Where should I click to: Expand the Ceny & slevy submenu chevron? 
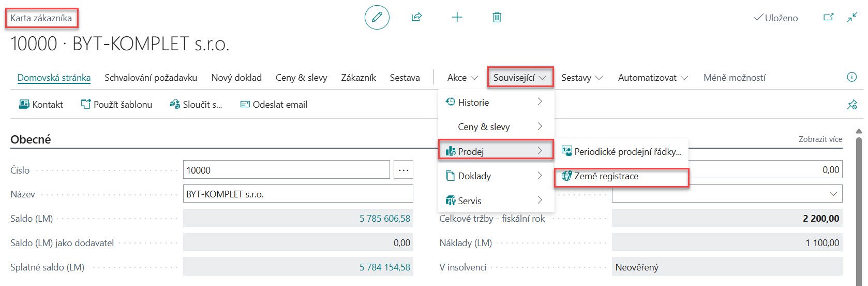[x=540, y=126]
